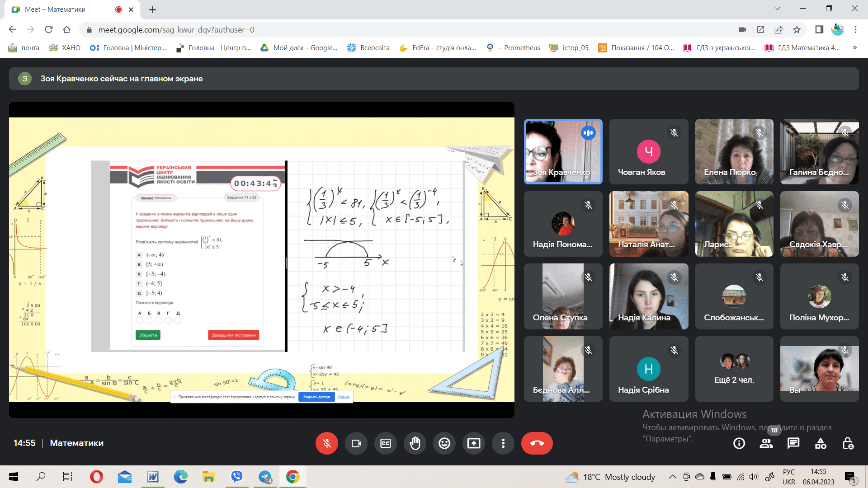
Task: Toggle the camera button in Meet
Action: tap(356, 443)
